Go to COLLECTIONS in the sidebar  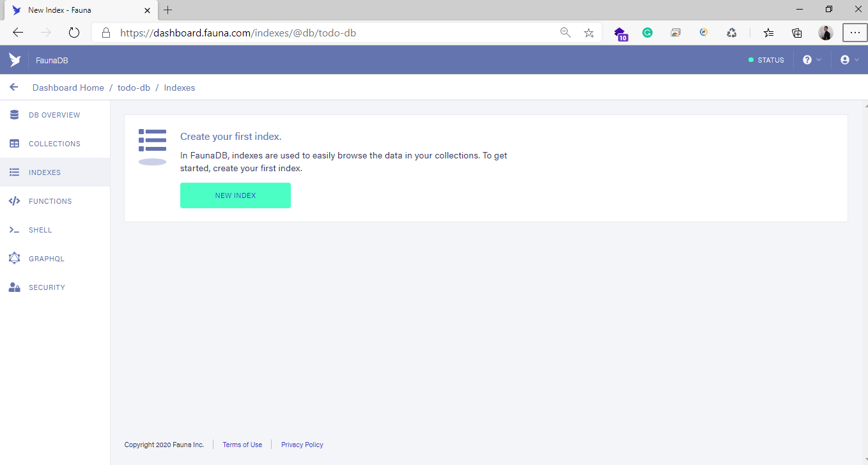point(55,144)
